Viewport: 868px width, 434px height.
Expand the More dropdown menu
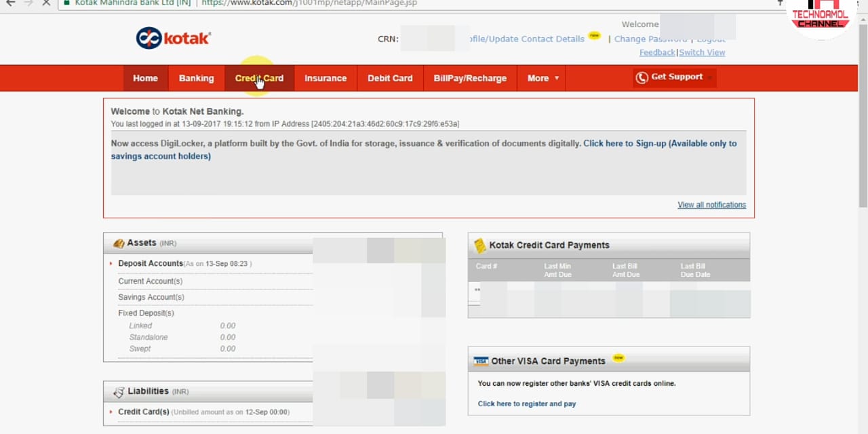[542, 78]
